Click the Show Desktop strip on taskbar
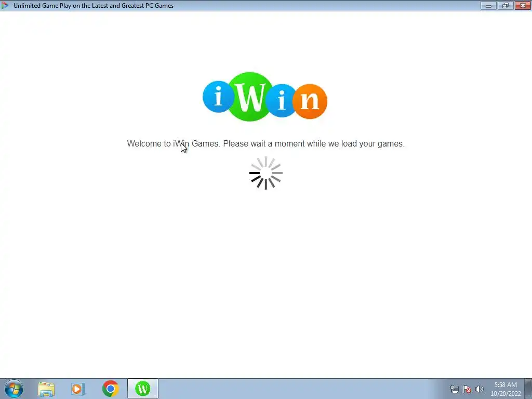 point(528,389)
